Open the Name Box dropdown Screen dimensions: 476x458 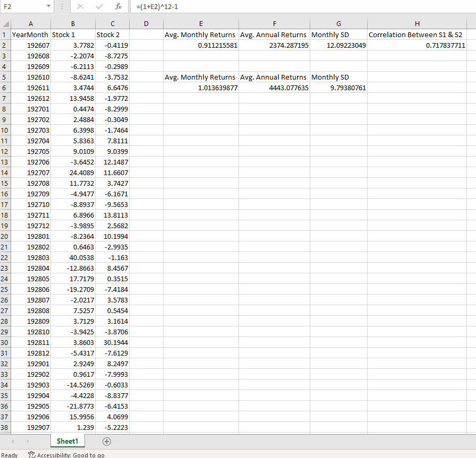[x=49, y=7]
